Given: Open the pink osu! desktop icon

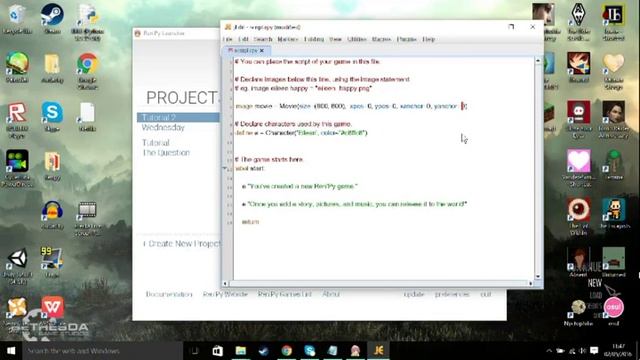Looking at the screenshot, I should tap(613, 311).
